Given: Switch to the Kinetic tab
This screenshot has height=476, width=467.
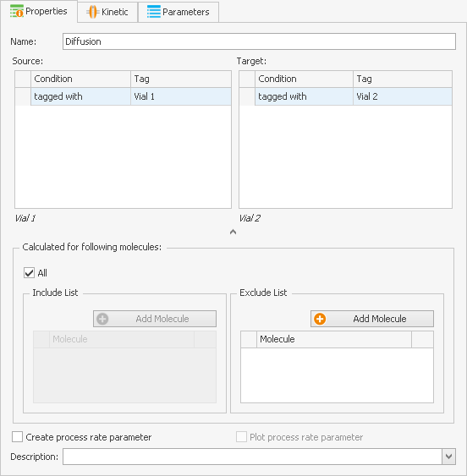Looking at the screenshot, I should point(107,12).
